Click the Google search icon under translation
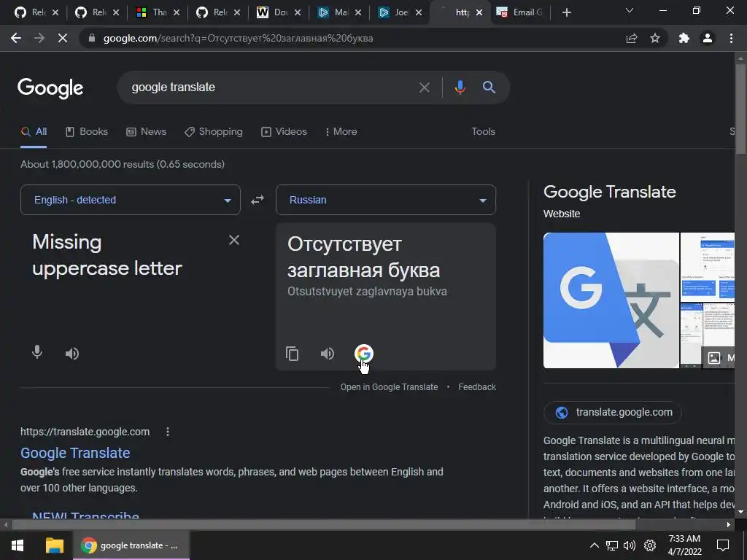747x560 pixels. 363,354
